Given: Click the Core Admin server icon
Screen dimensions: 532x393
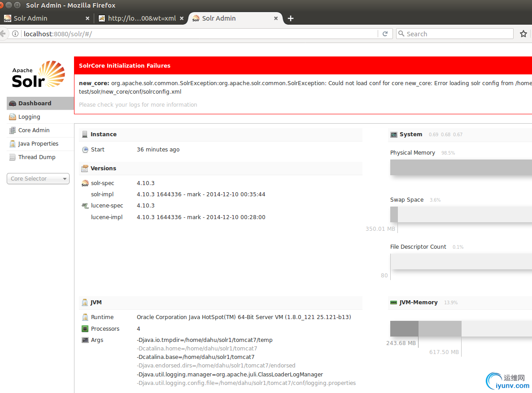Looking at the screenshot, I should click(x=13, y=130).
